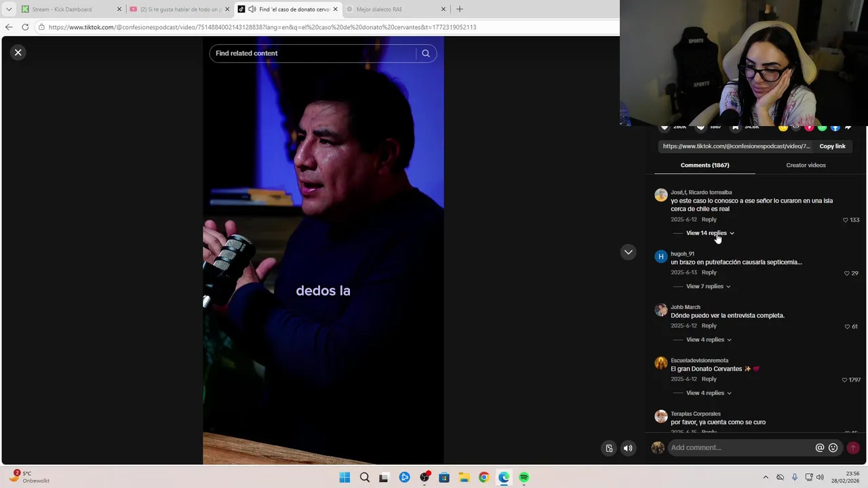Click the browser address bar URL
868x488 pixels.
point(262,27)
